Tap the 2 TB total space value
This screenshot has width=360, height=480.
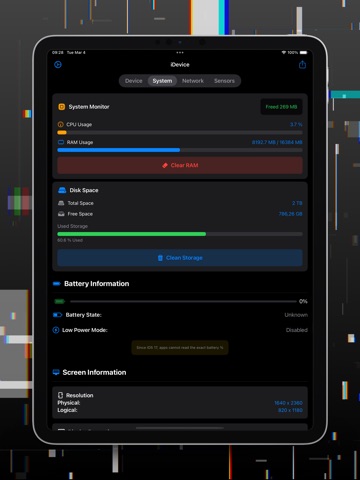pyautogui.click(x=297, y=203)
